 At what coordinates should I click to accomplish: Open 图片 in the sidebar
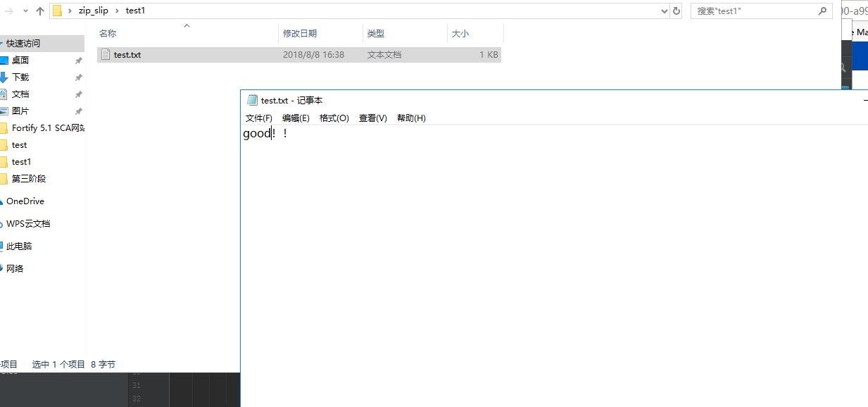[20, 111]
